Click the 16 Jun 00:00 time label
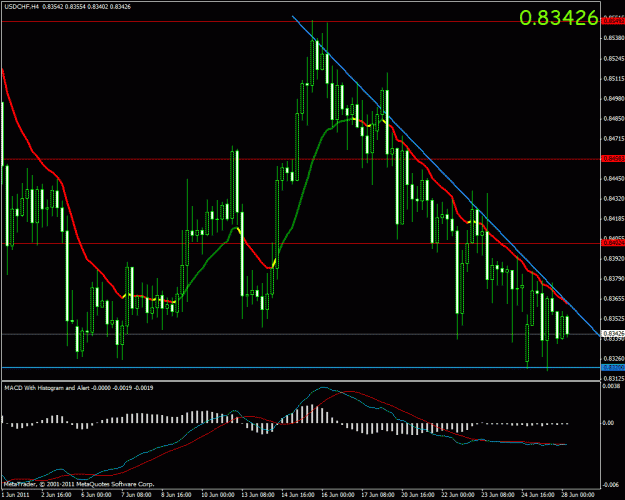Image resolution: width=625 pixels, height=500 pixels. click(336, 495)
